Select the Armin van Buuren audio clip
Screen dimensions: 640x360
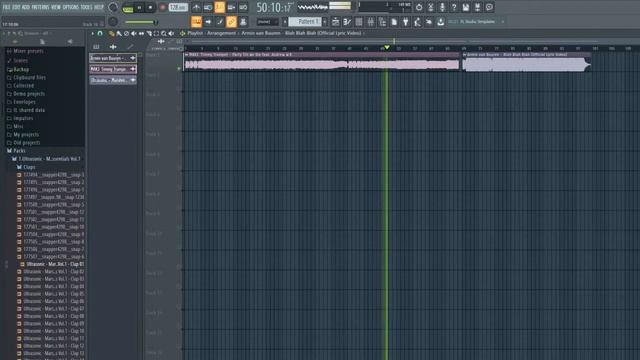pos(527,62)
